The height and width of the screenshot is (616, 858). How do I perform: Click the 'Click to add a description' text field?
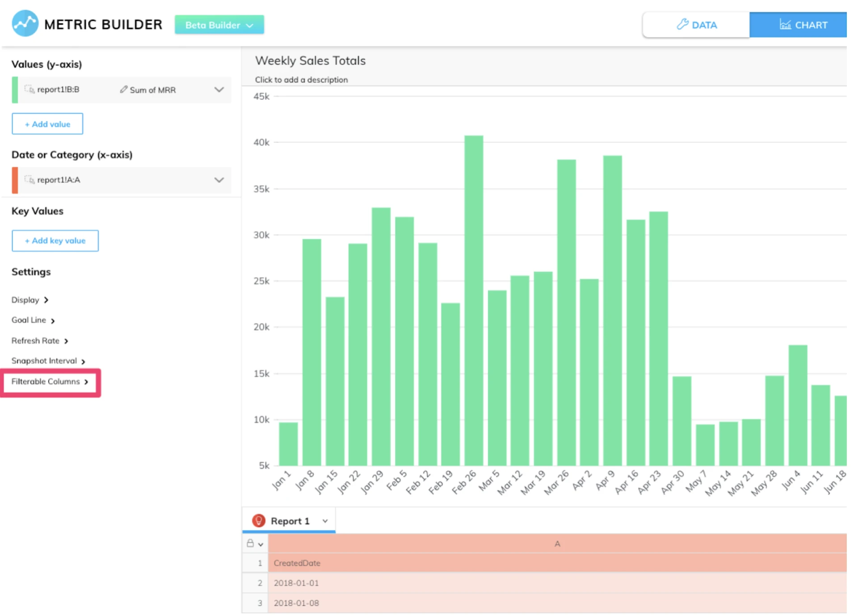(301, 80)
